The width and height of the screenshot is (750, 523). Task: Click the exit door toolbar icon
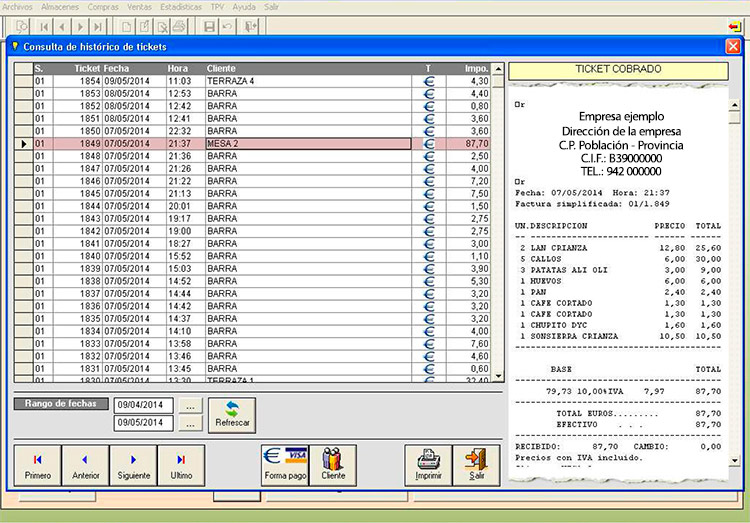[251, 26]
